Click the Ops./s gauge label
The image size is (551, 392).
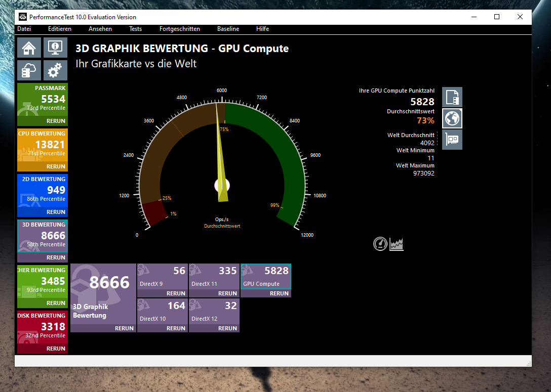coord(222,220)
